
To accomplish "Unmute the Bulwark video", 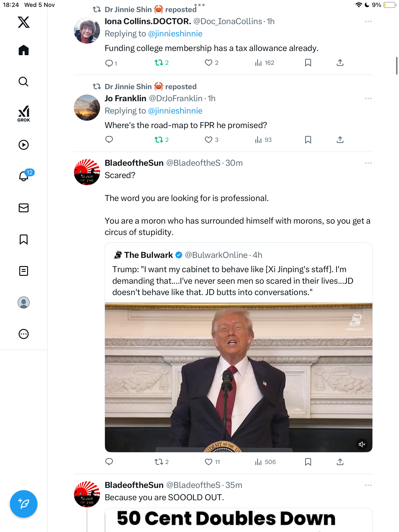I will point(362,444).
